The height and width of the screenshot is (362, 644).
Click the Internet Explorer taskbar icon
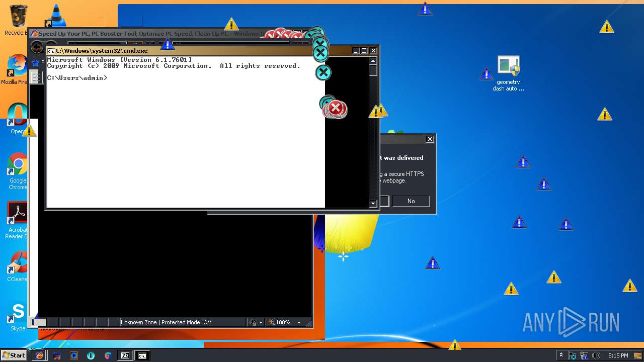coord(39,355)
